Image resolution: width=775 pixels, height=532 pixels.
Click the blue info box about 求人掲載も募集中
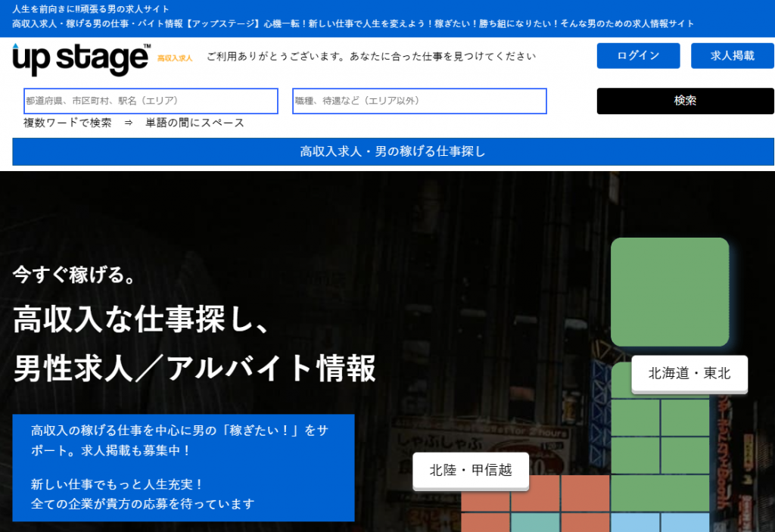[x=183, y=467]
